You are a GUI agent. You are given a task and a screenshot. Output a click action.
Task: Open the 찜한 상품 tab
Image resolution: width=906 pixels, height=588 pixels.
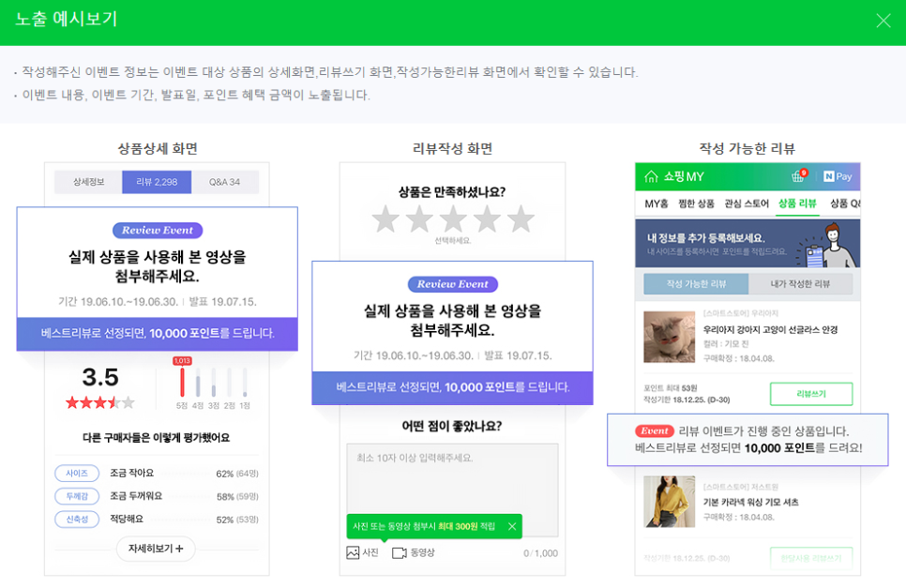click(x=696, y=204)
